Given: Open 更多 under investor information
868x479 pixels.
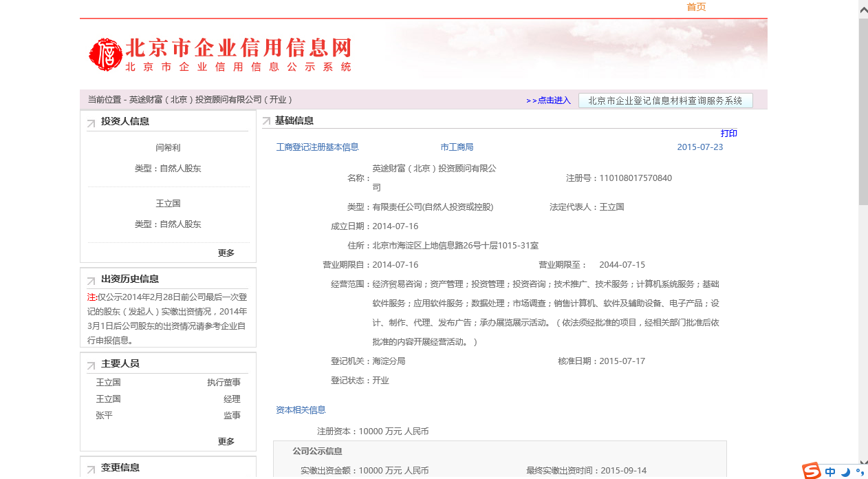Looking at the screenshot, I should 226,253.
